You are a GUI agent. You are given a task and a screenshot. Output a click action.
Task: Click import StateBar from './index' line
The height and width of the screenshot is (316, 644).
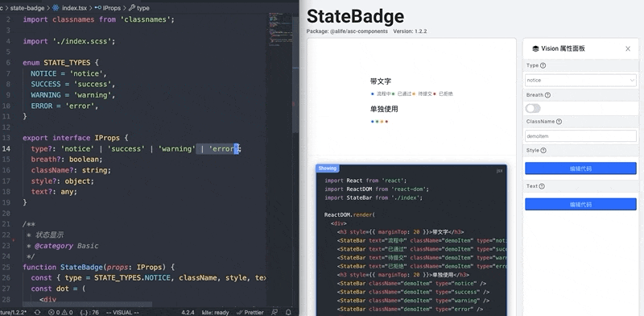click(x=374, y=198)
